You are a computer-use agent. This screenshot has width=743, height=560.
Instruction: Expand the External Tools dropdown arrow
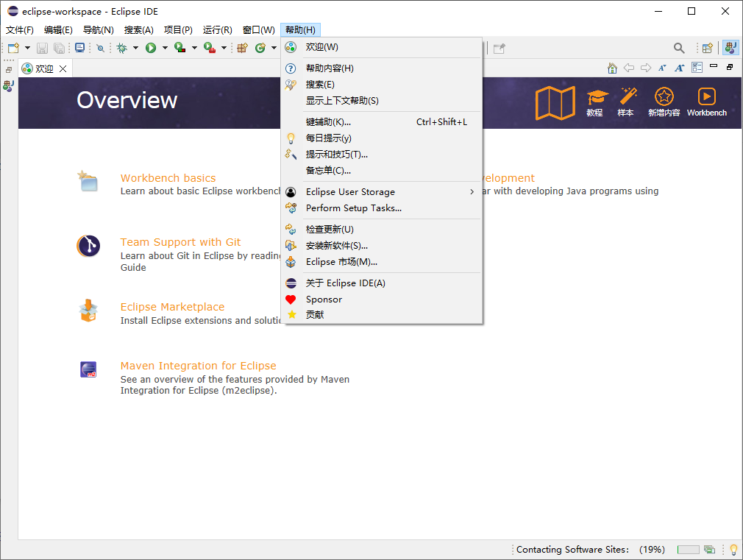[x=224, y=48]
